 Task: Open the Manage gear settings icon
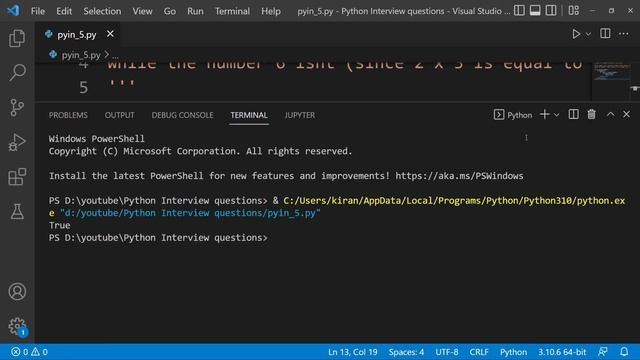(x=17, y=326)
